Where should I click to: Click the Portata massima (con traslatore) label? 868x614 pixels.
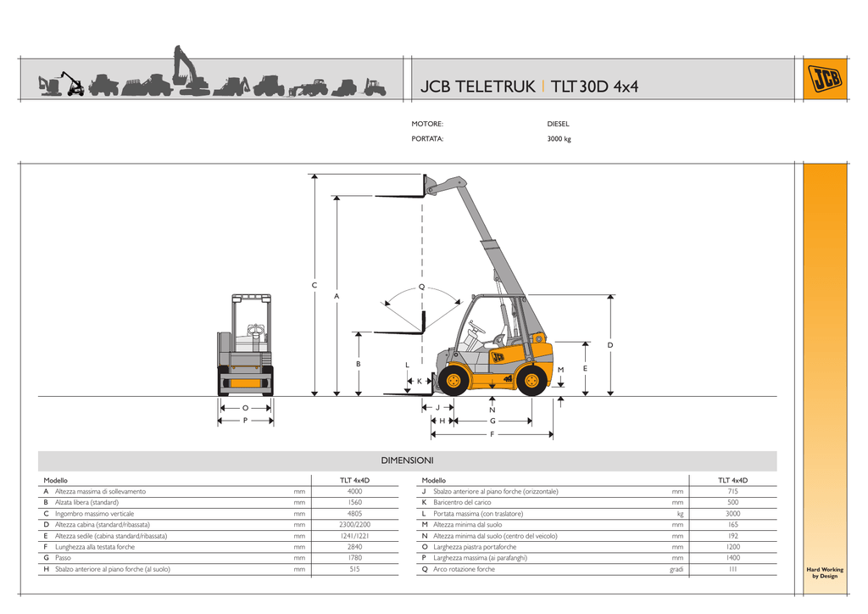[478, 514]
